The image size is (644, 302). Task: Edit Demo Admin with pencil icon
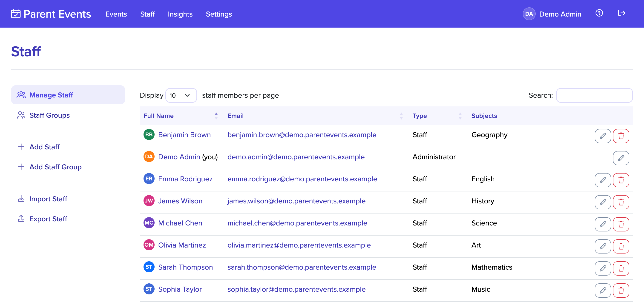[621, 158]
